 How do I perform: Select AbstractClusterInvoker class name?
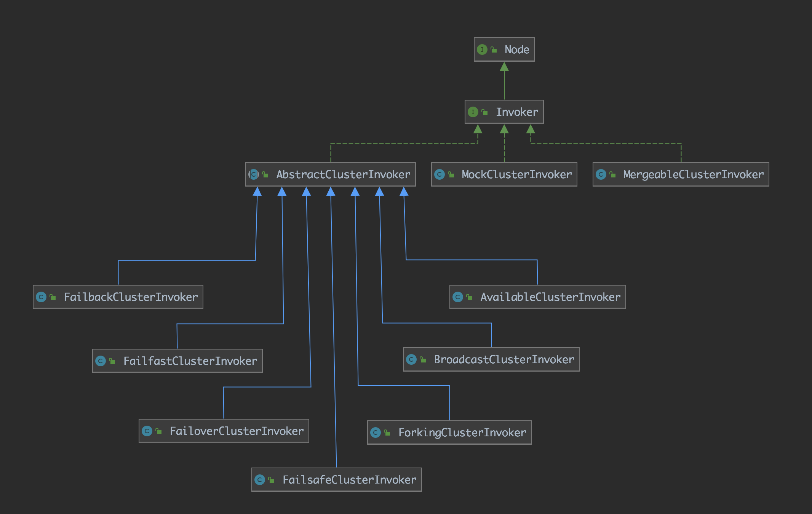click(x=343, y=174)
